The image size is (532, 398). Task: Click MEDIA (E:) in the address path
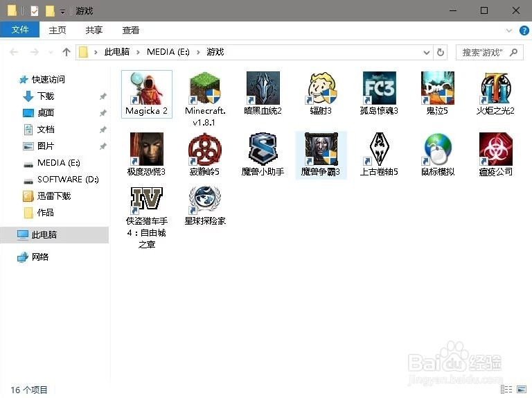[168, 52]
